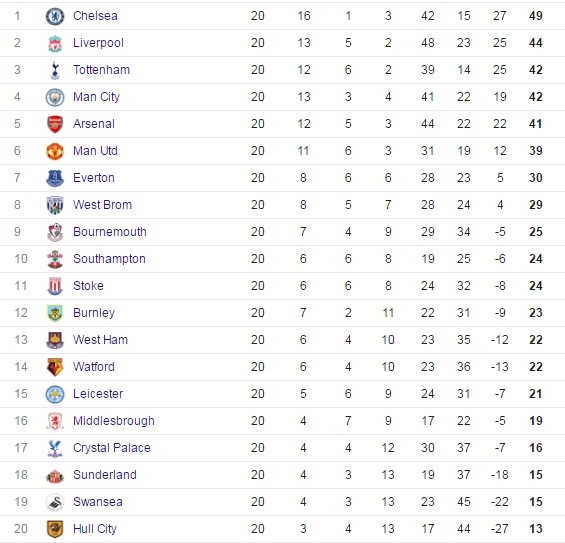Click the Chelsea club crest icon
This screenshot has width=565, height=543.
55,16
